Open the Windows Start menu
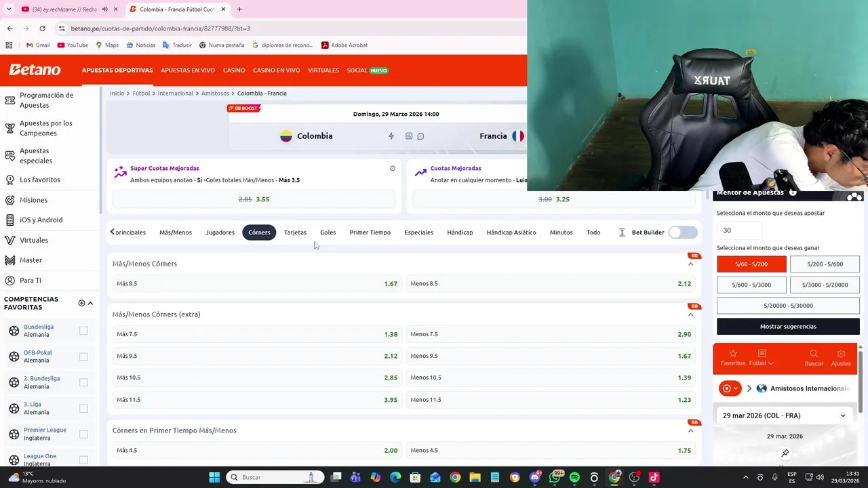868x488 pixels. (x=214, y=477)
